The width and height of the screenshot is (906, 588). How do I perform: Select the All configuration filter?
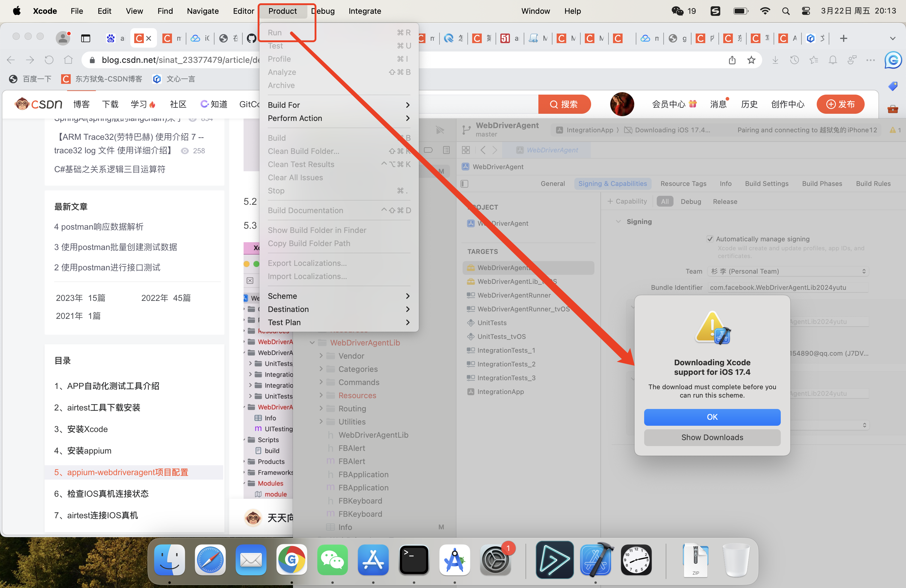point(665,201)
